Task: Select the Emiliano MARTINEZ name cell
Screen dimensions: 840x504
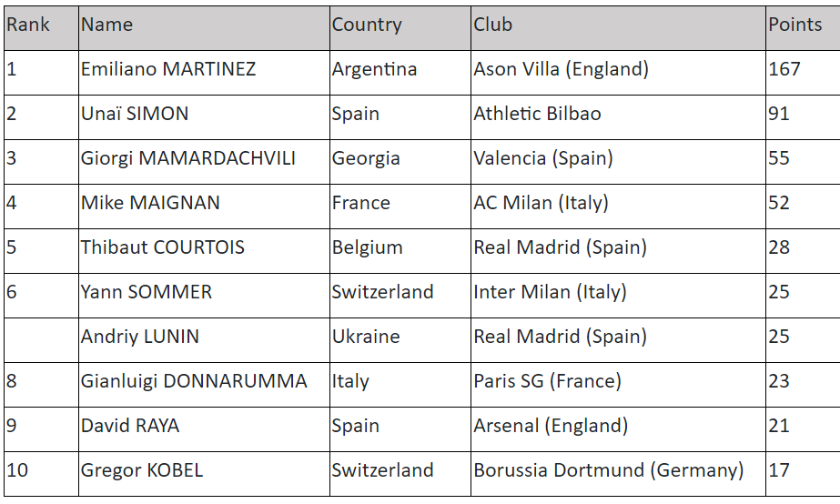Action: (x=168, y=70)
